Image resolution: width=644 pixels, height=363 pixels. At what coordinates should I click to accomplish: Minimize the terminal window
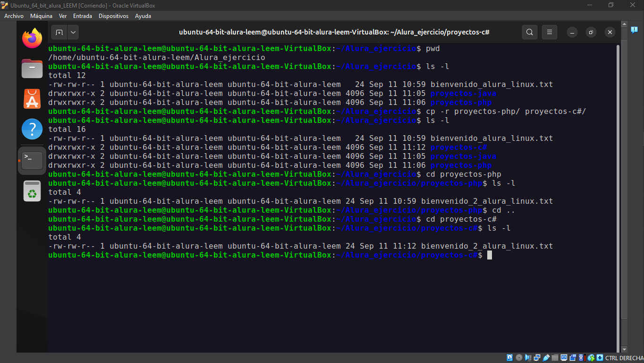click(x=572, y=32)
